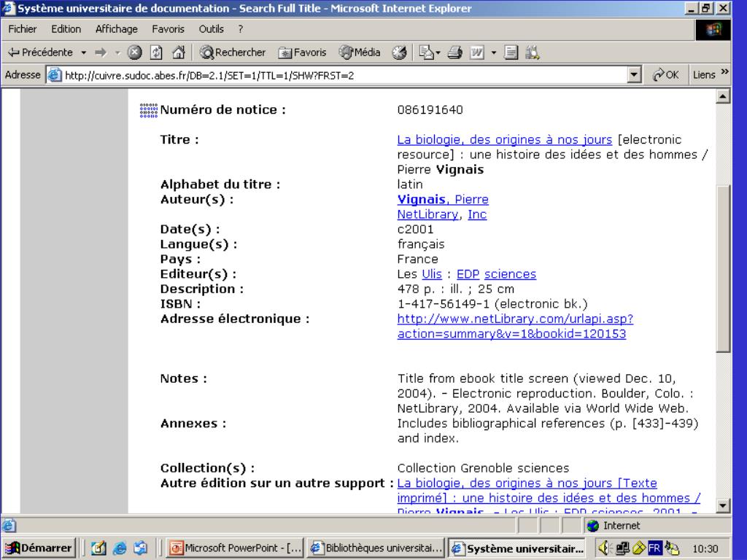Open the Favoris menu in menu bar
This screenshot has height=560, width=747.
(x=168, y=29)
